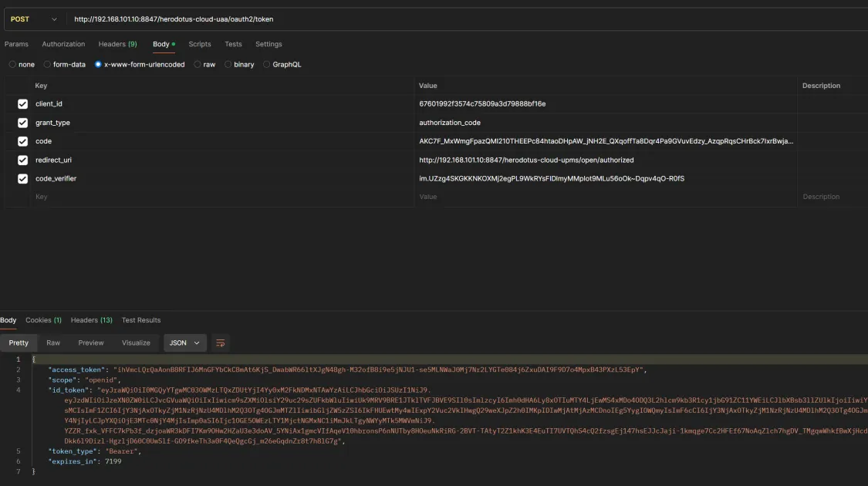
Task: Open the request Headers (9) tab
Action: [117, 44]
